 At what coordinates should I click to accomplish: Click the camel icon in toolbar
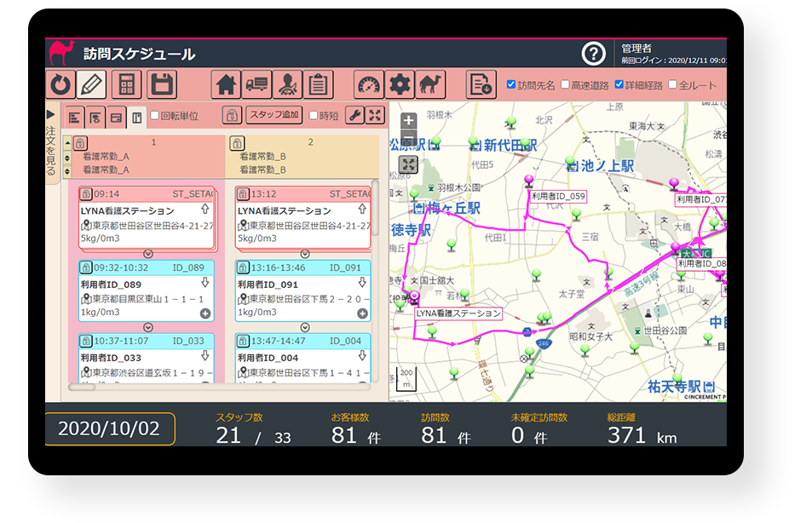pos(429,84)
